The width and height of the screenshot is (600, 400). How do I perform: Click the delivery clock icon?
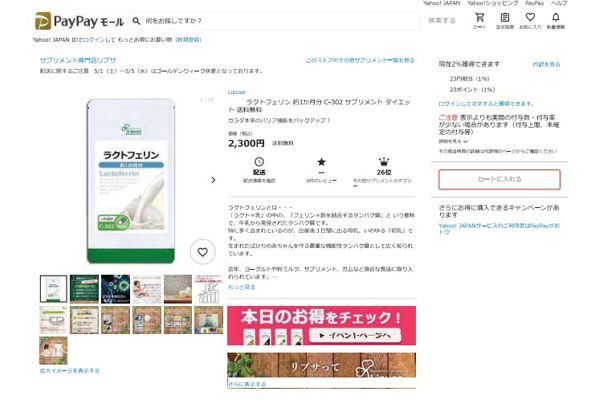pos(259,161)
